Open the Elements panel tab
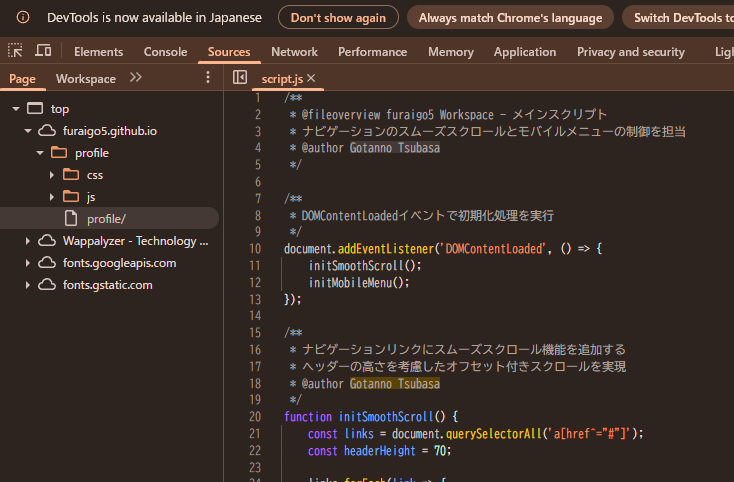 coord(98,51)
